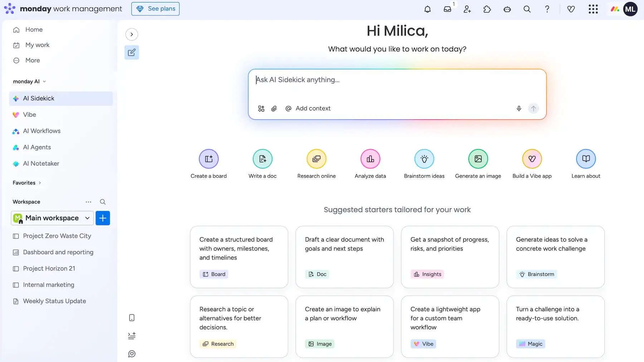Click the See plans button

155,9
